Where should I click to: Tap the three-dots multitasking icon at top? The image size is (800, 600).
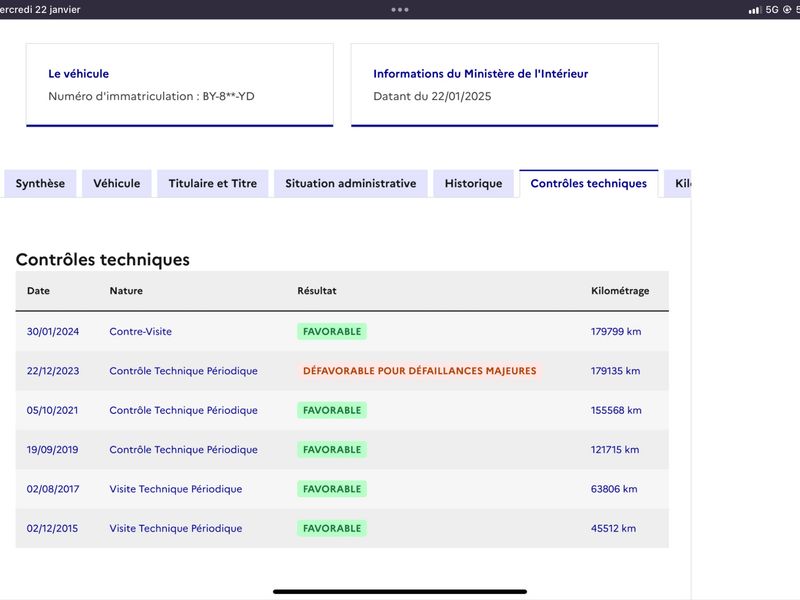pyautogui.click(x=399, y=10)
